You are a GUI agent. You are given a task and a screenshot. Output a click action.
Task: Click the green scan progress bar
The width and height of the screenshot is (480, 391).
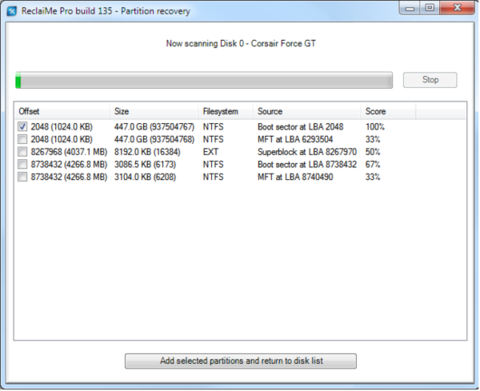point(204,80)
